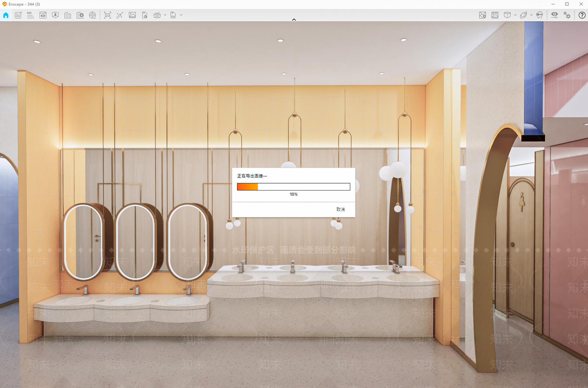The image size is (588, 388).
Task: Click the Screenshot capture icon
Action: click(107, 15)
